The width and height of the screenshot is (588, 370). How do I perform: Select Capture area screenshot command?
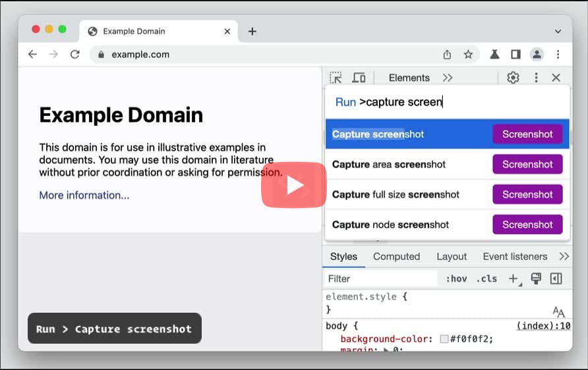tap(448, 165)
